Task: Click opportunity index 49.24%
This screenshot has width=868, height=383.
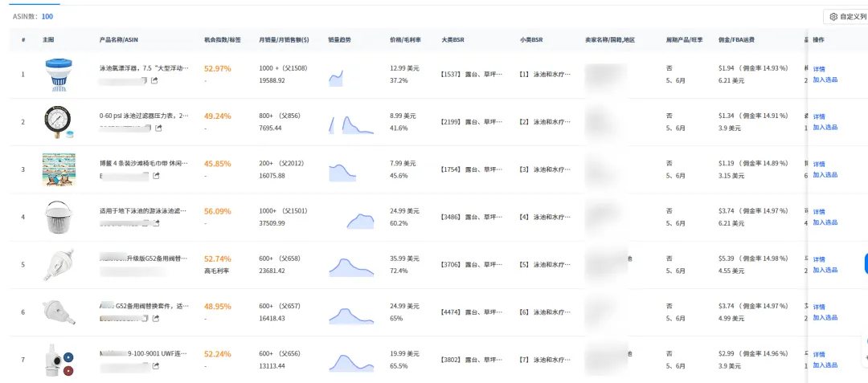Action: [218, 116]
